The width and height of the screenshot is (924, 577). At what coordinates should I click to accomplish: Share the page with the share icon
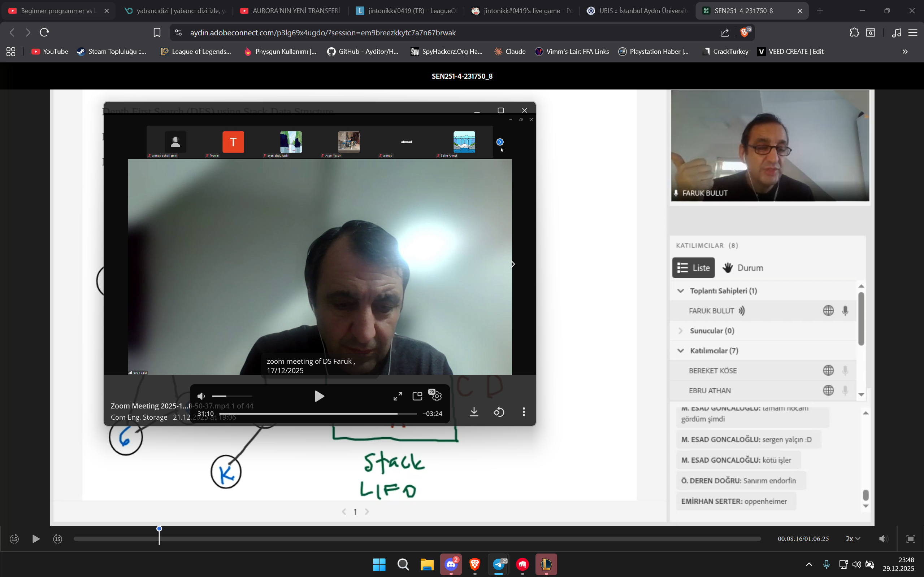click(x=724, y=32)
